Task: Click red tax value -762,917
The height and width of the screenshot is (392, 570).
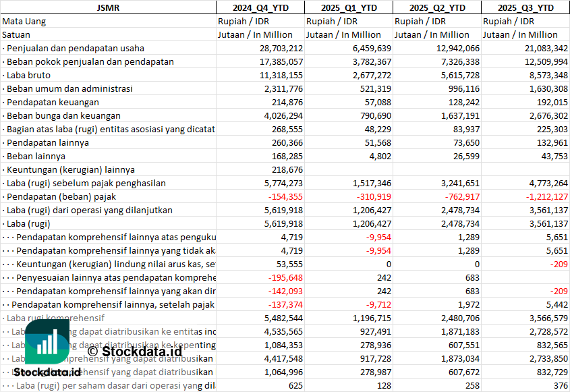Action: 462,197
